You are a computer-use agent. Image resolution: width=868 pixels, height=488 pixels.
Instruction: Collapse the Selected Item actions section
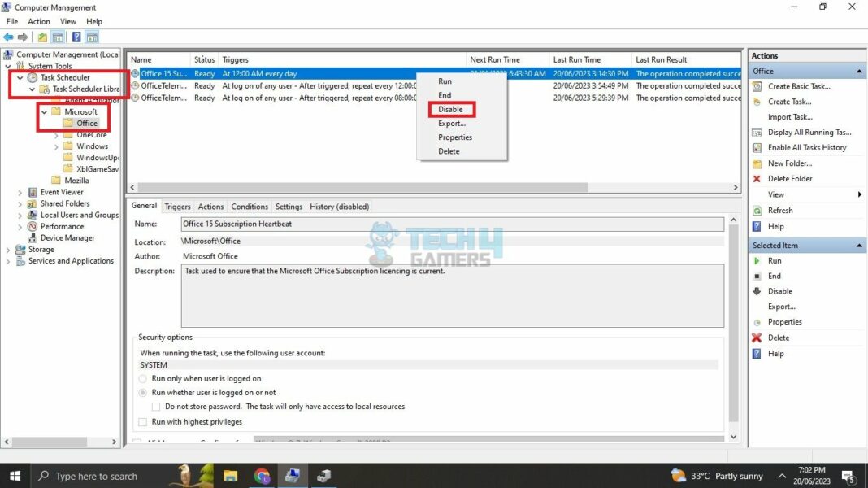click(x=858, y=245)
